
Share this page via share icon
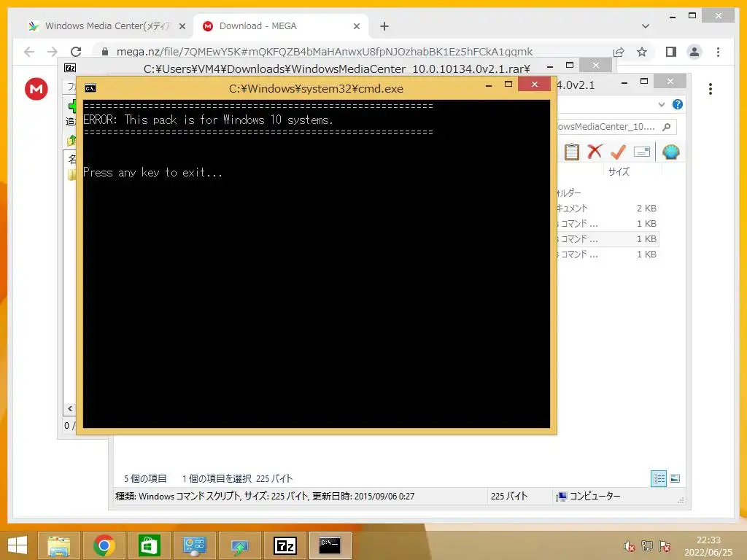(619, 52)
